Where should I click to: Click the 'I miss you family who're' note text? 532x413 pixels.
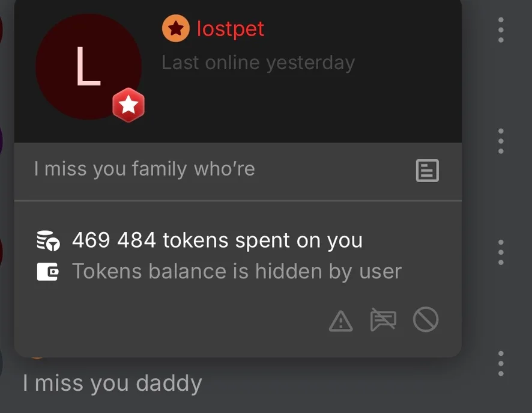[x=144, y=169]
